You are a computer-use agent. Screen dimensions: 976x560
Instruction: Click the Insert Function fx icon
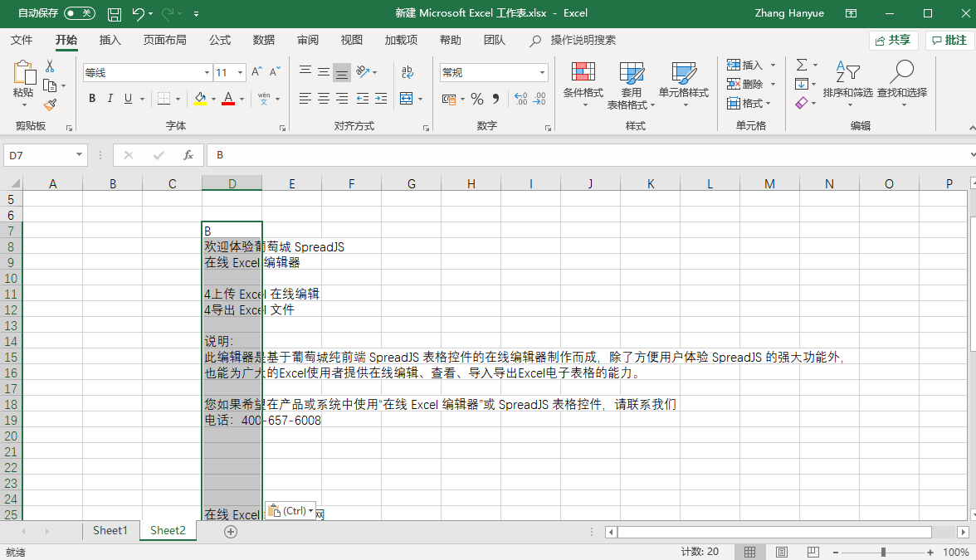[x=188, y=155]
